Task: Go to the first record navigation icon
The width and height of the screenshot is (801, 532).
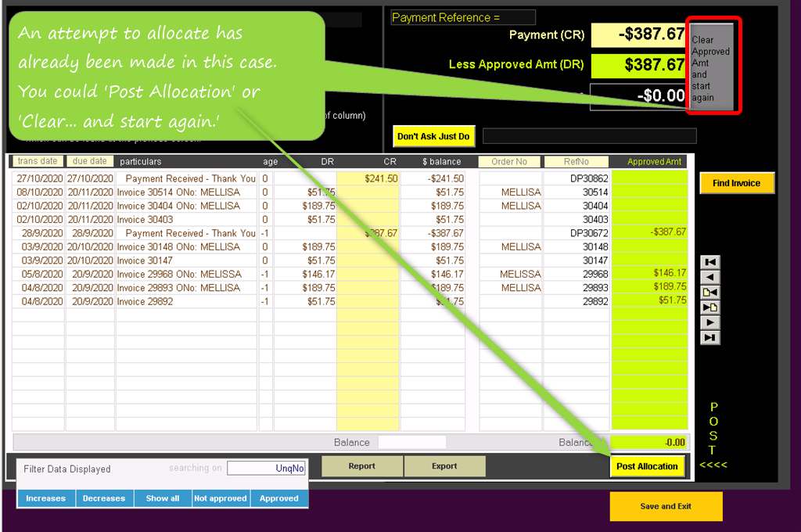Action: pos(710,262)
